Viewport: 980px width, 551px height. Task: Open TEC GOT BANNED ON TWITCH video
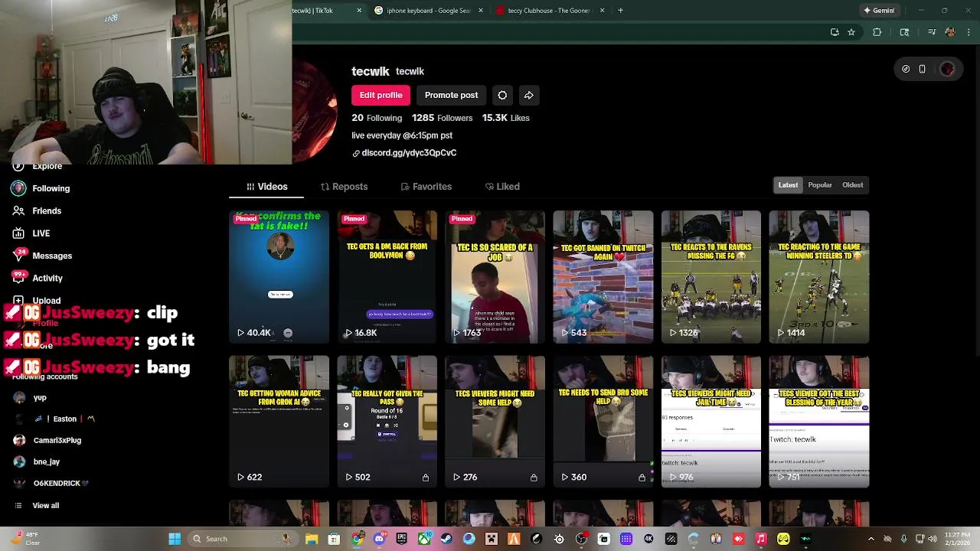[x=603, y=277]
